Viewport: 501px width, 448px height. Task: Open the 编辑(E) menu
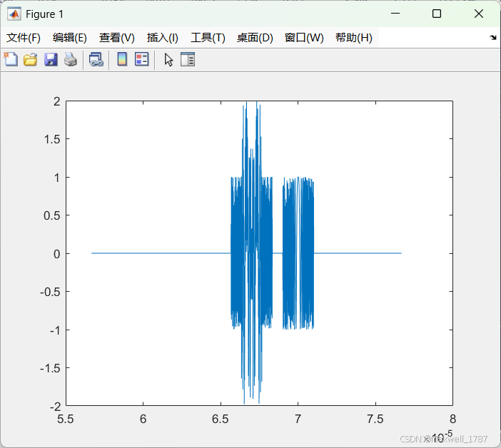[70, 38]
